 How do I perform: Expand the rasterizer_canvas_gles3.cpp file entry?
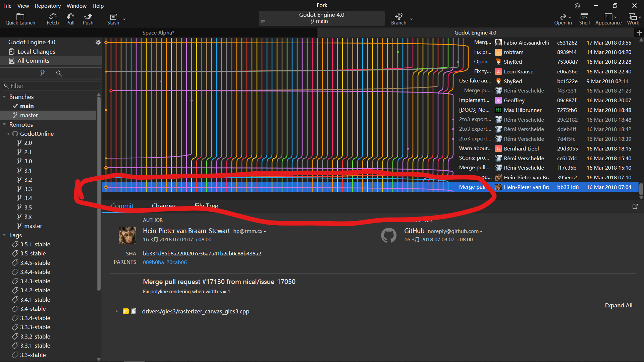[116, 311]
